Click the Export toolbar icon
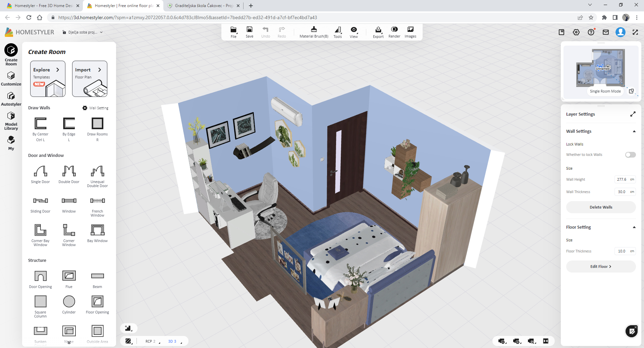The height and width of the screenshot is (348, 644). [x=378, y=32]
